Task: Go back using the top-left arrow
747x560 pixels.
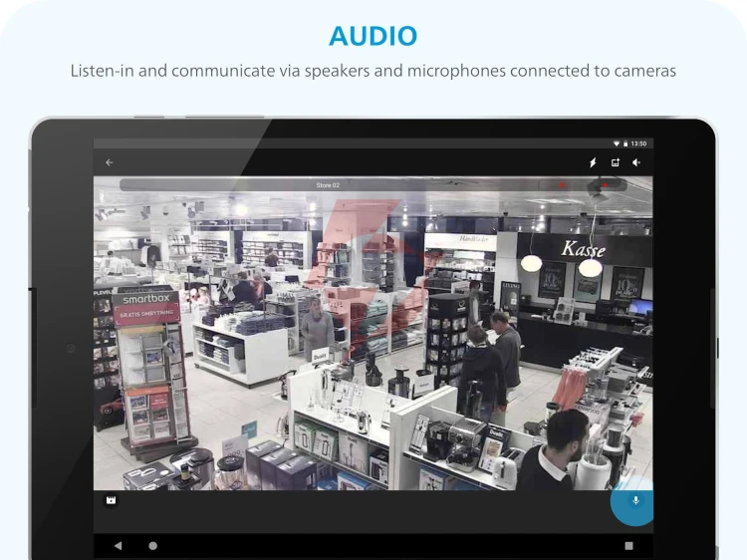Action: point(110,162)
